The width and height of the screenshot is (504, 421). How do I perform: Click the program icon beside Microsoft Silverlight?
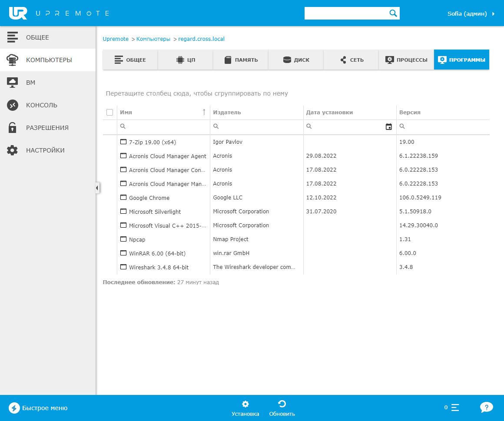tap(123, 211)
